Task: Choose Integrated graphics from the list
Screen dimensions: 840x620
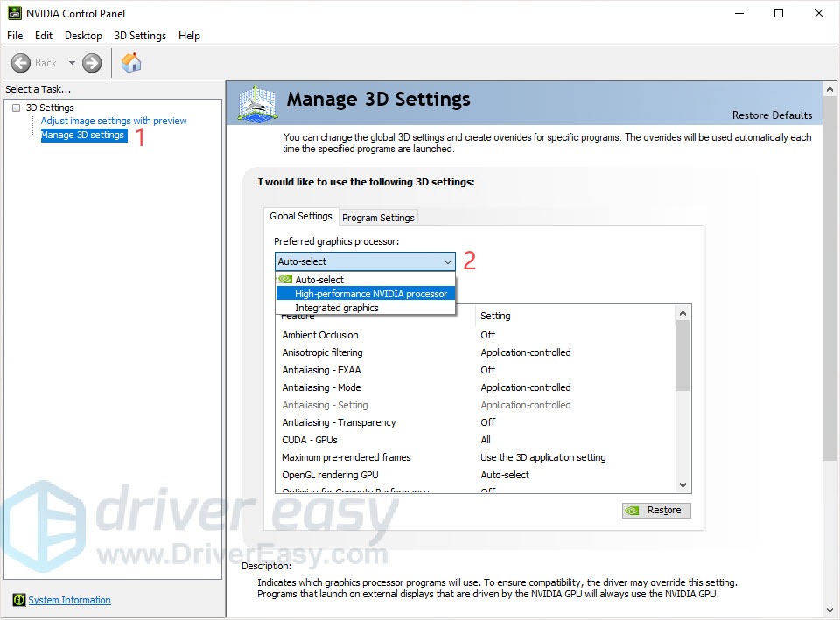Action: tap(336, 308)
